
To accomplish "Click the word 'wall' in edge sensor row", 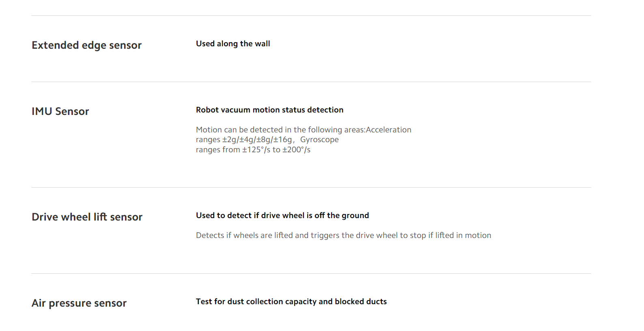I will pos(262,43).
